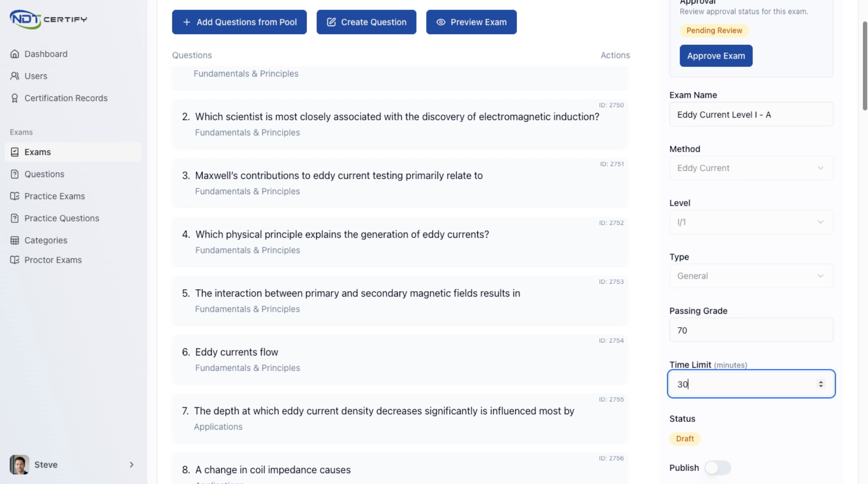Click the Approve Exam button

(x=716, y=56)
